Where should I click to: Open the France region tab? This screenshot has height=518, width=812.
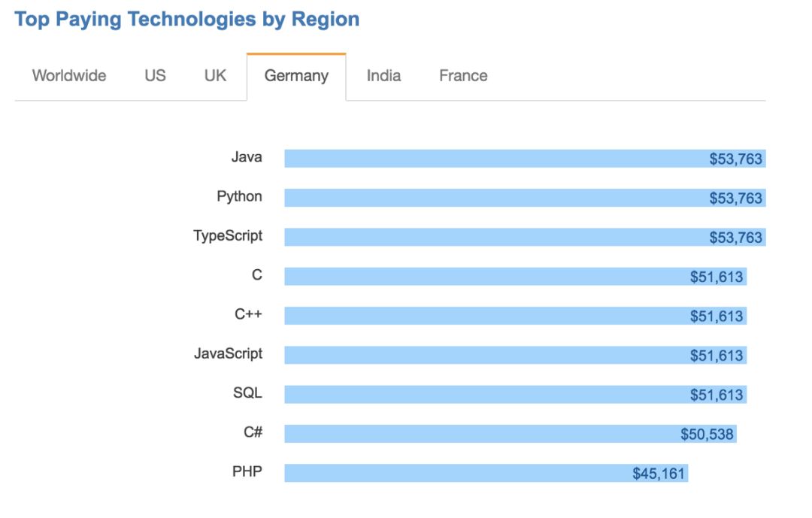pos(463,76)
